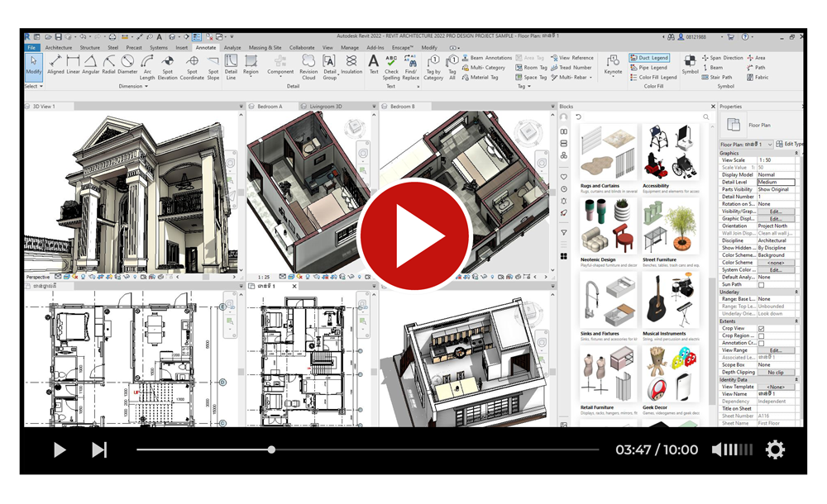827x504 pixels.
Task: Choose the Spot Elevation tool
Action: 168,65
